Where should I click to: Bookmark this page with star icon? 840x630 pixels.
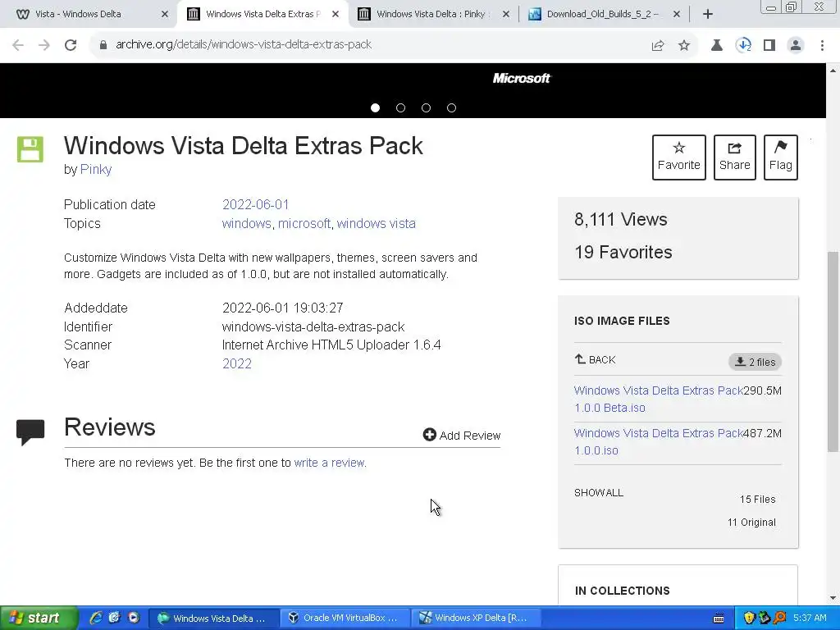pos(683,46)
